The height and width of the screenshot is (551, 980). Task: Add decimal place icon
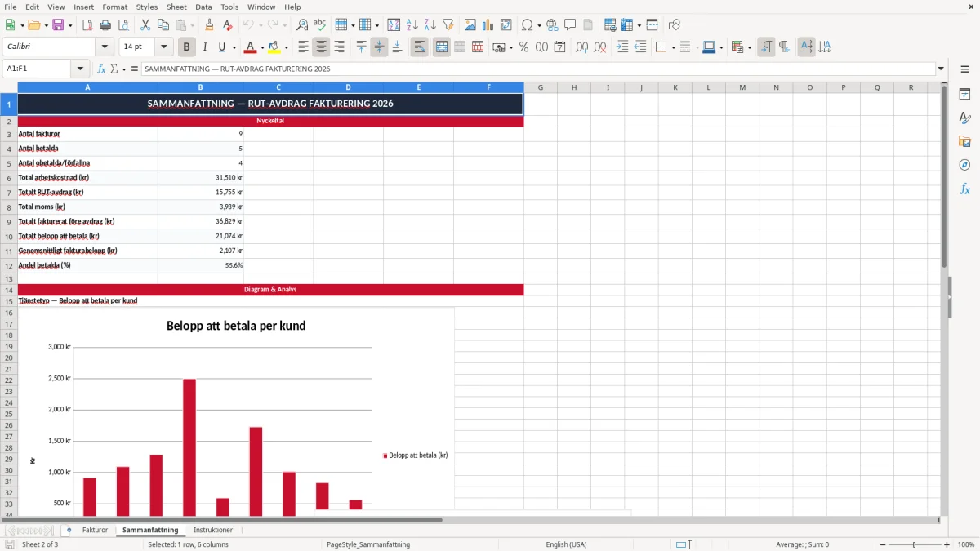click(581, 47)
